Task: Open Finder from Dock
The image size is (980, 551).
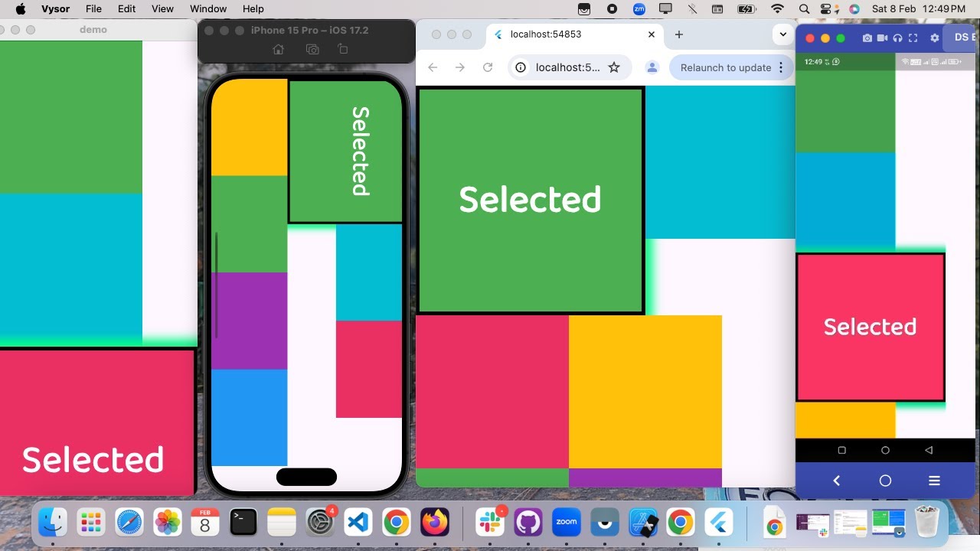Action: (53, 523)
